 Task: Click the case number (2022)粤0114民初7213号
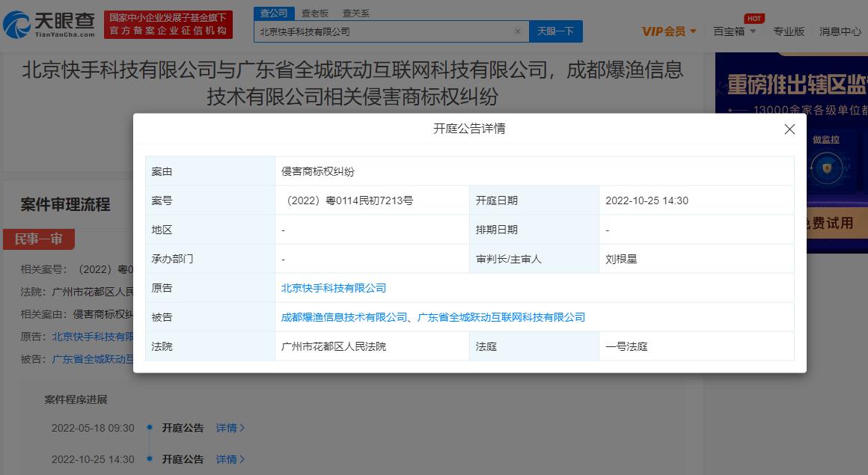(349, 200)
